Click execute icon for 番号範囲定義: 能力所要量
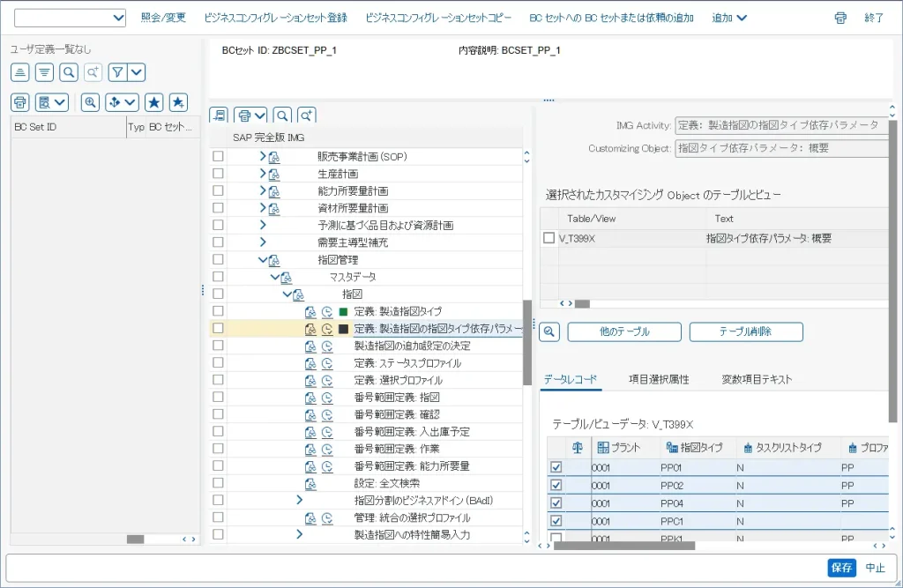Image resolution: width=903 pixels, height=588 pixels. click(327, 466)
